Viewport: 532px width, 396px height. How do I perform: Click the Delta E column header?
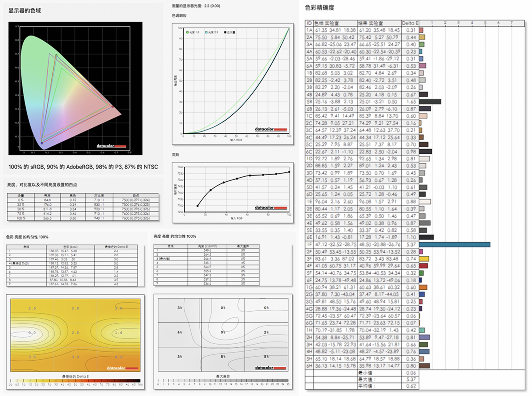point(410,23)
